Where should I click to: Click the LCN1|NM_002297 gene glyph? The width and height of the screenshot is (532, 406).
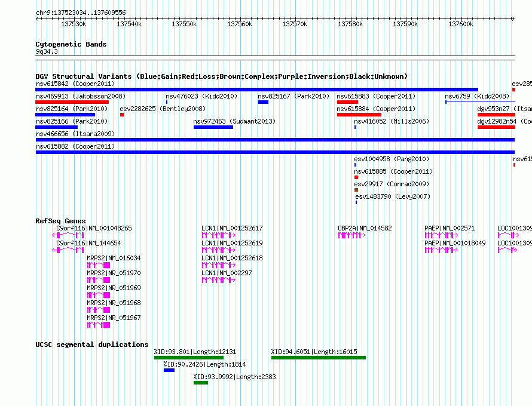[219, 280]
